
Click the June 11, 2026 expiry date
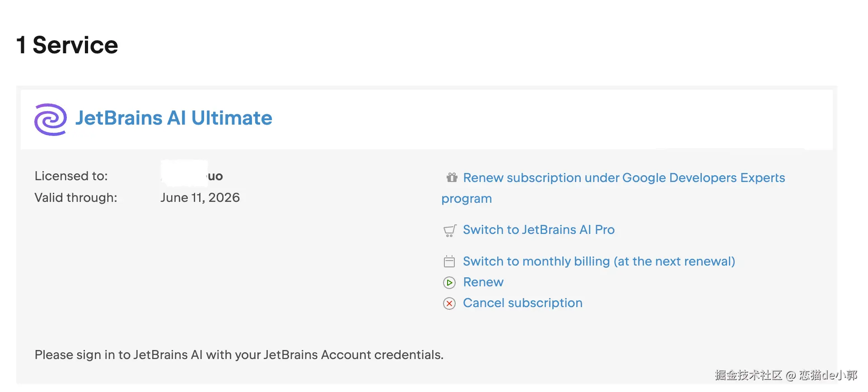(200, 198)
